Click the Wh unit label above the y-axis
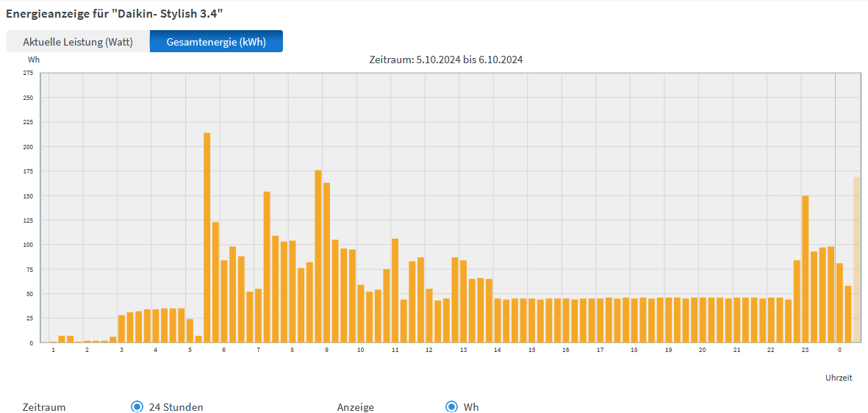The width and height of the screenshot is (868, 413). (x=34, y=60)
